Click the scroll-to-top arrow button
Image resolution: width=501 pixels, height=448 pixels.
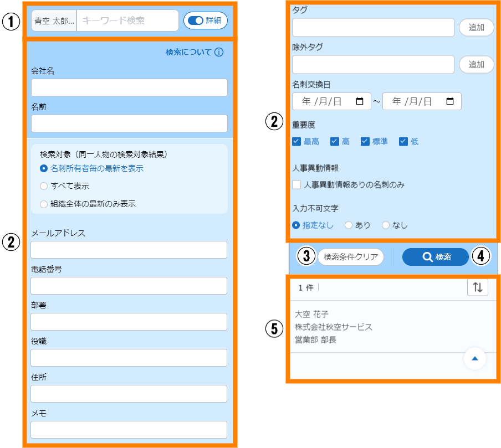(x=474, y=359)
